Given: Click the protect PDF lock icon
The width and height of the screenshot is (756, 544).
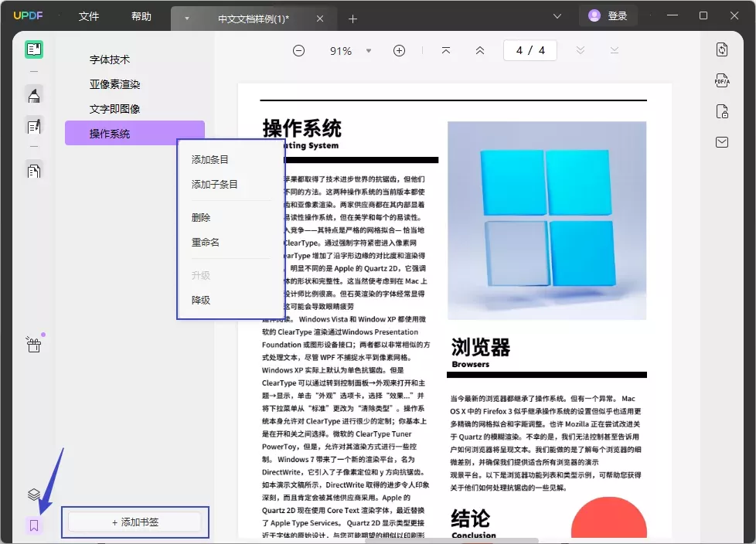Looking at the screenshot, I should pyautogui.click(x=721, y=111).
